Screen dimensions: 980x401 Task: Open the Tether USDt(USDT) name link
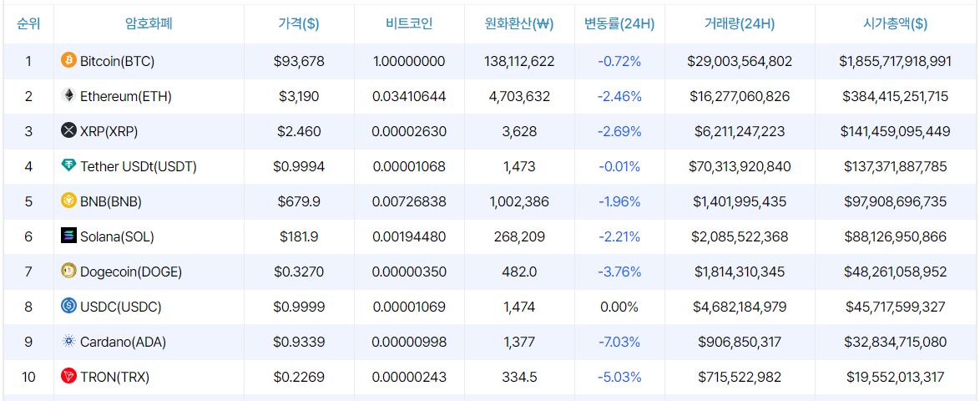click(139, 166)
